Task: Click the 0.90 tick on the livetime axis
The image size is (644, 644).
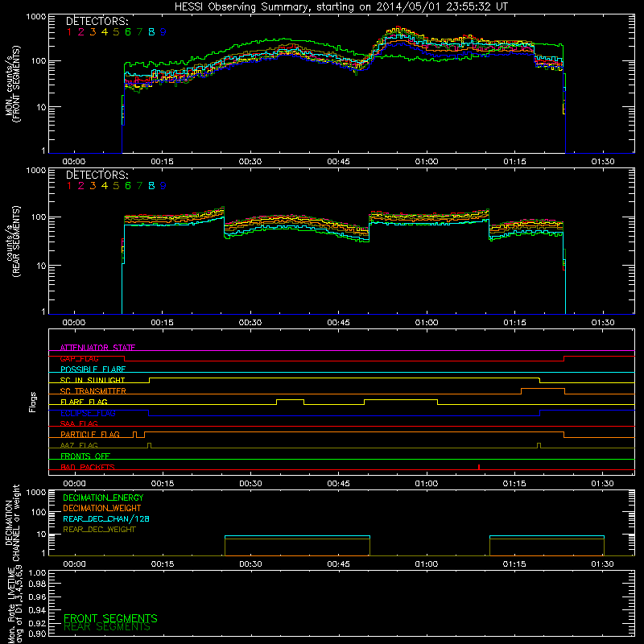Action: coord(37,634)
